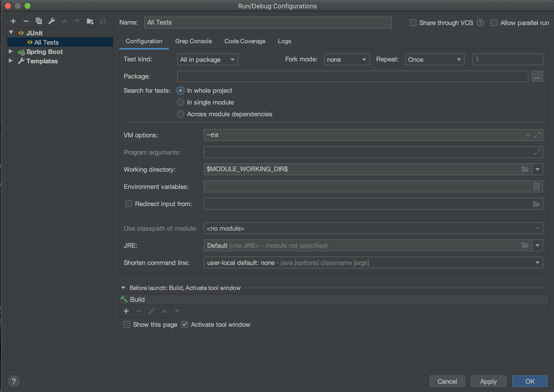Create a new configuration folder
Screen dimensions: 554x392
click(x=90, y=21)
